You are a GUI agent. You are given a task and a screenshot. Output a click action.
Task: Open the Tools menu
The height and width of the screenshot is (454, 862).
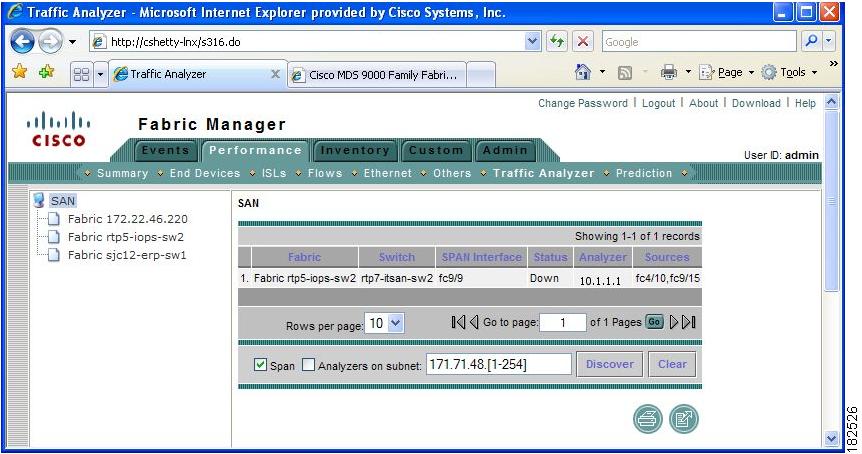pyautogui.click(x=790, y=72)
